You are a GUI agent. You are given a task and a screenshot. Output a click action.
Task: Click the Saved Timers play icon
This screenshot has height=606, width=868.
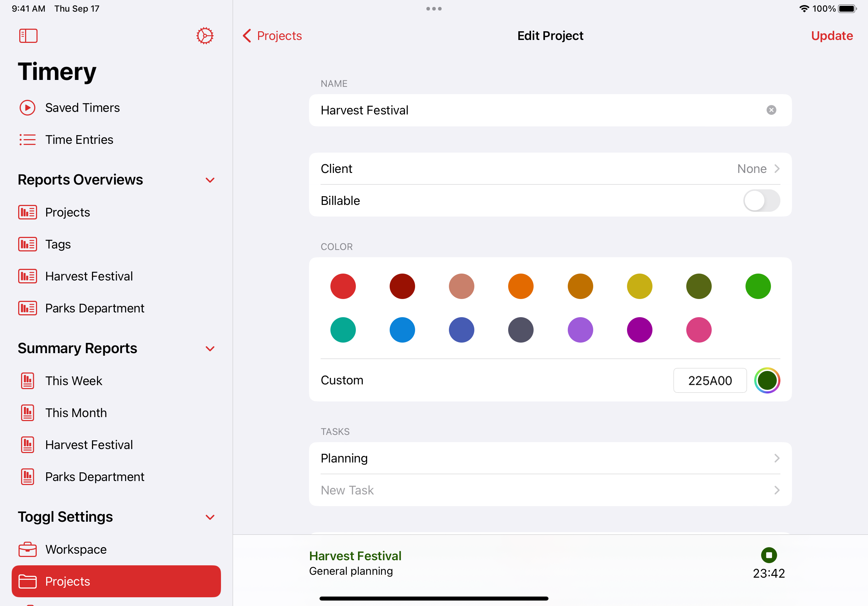[28, 108]
